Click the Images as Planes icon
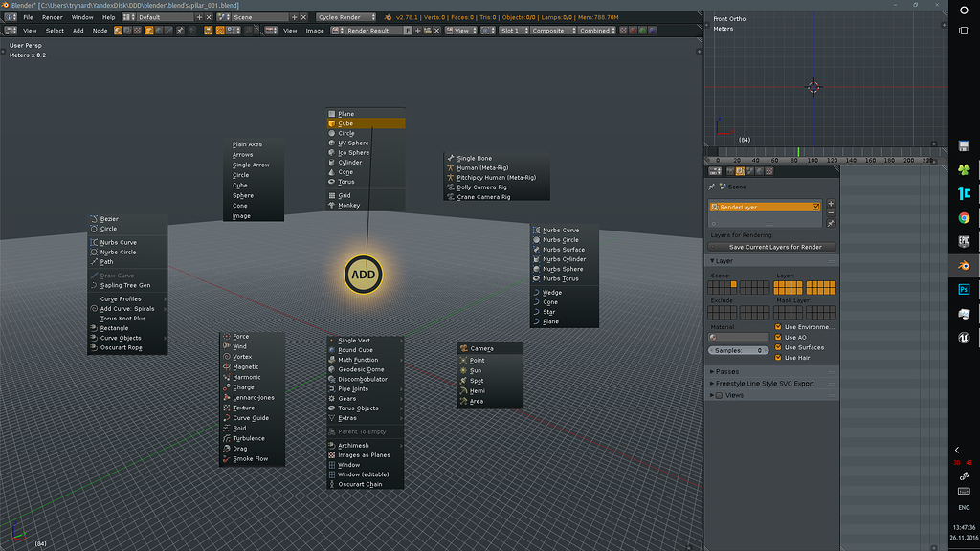980x551 pixels. tap(332, 454)
